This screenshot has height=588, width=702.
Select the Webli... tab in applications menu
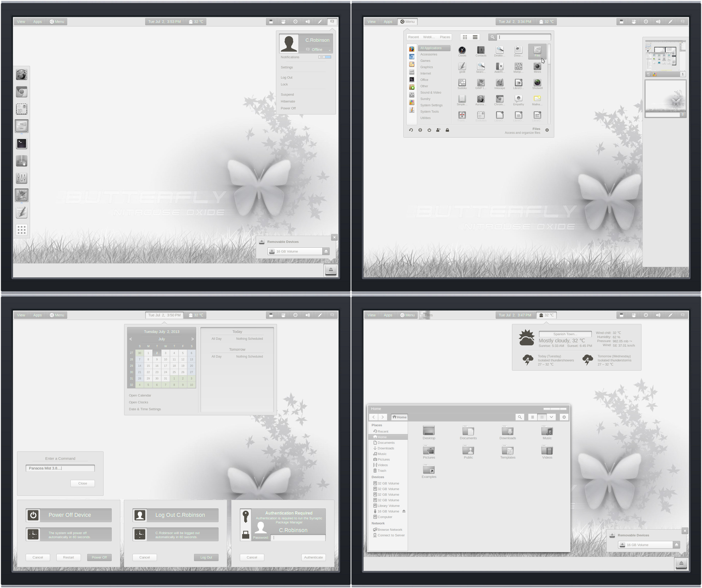[429, 37]
